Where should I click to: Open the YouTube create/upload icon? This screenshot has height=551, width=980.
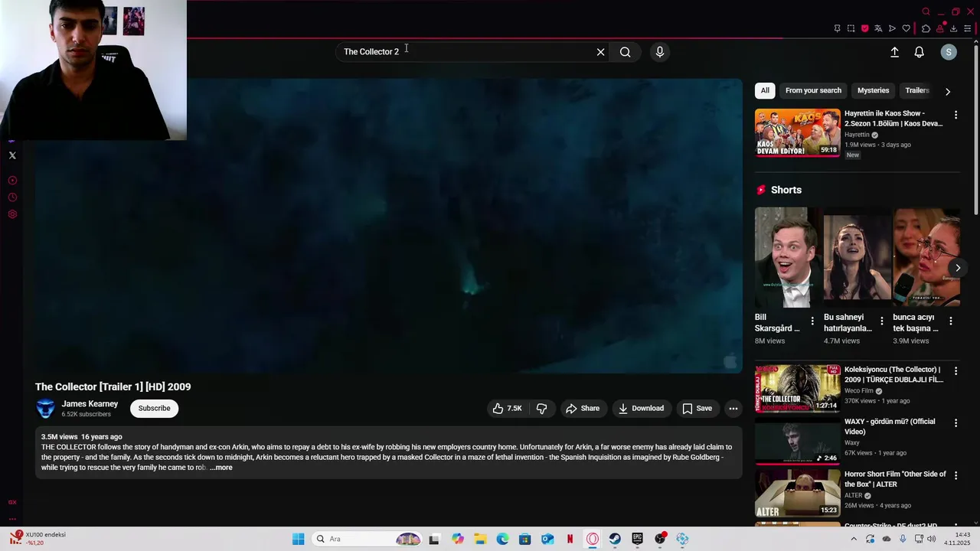point(894,52)
